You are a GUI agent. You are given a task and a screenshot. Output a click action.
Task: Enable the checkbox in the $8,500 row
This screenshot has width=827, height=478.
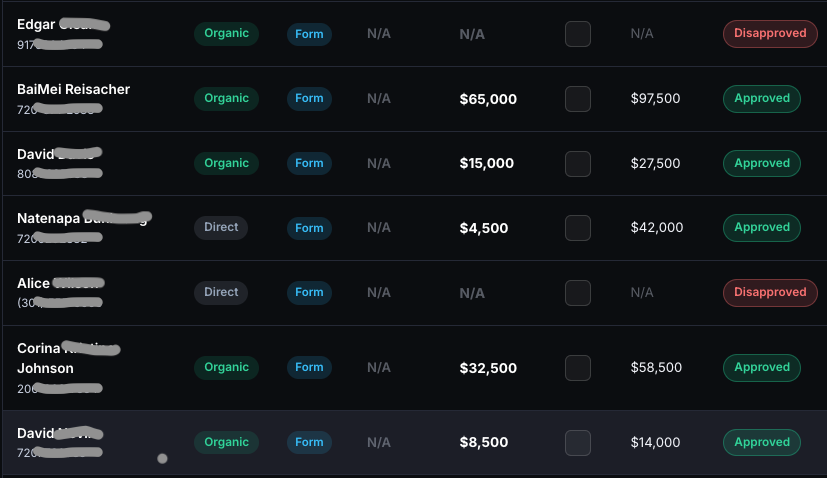coord(578,442)
